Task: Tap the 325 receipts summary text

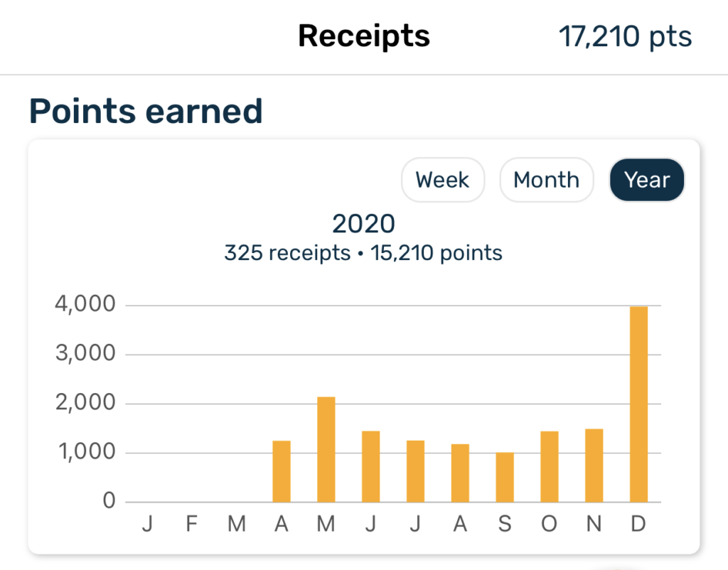Action: tap(287, 253)
